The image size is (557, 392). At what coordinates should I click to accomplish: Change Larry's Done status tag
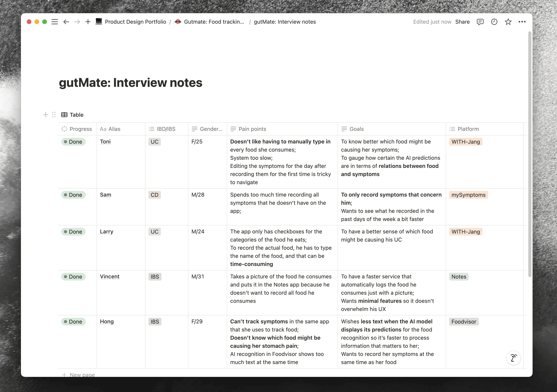(x=73, y=232)
